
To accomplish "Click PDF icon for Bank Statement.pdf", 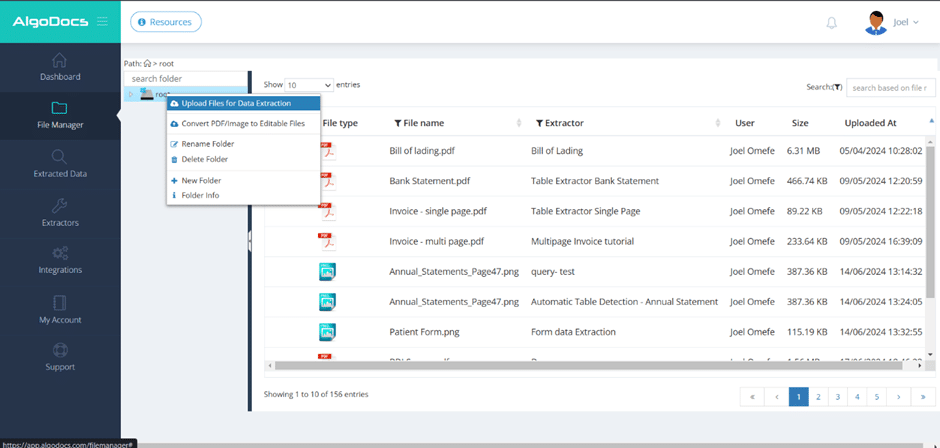I will pos(327,181).
